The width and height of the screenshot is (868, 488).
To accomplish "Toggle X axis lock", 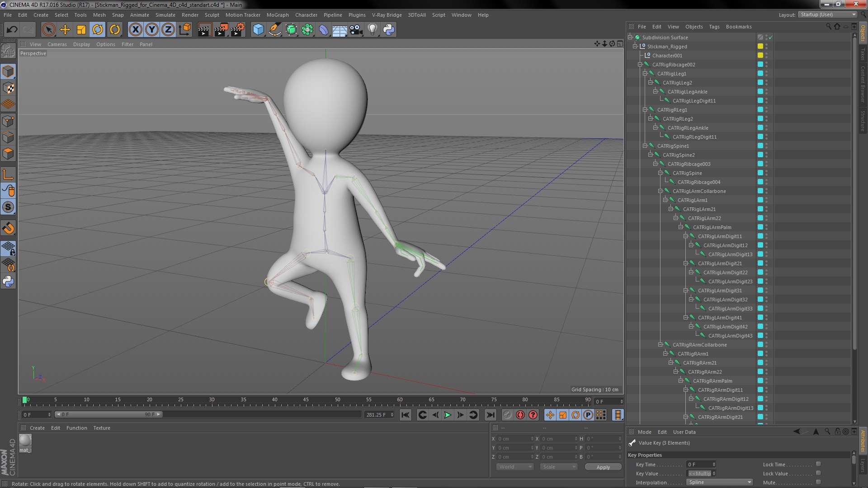I will coord(135,30).
